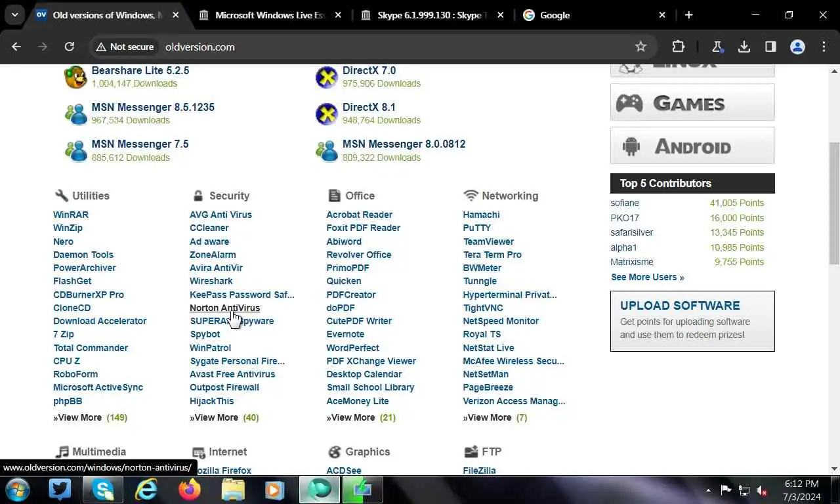Open the Chrome profile avatar
This screenshot has height=504, width=840.
[797, 47]
